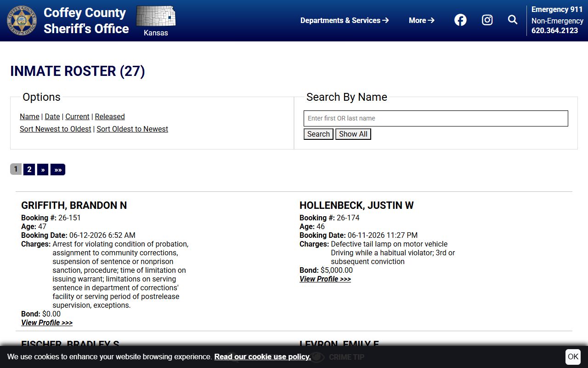The width and height of the screenshot is (588, 368).
Task: Click the Coffey County Sheriff's Office title
Action: click(x=86, y=21)
